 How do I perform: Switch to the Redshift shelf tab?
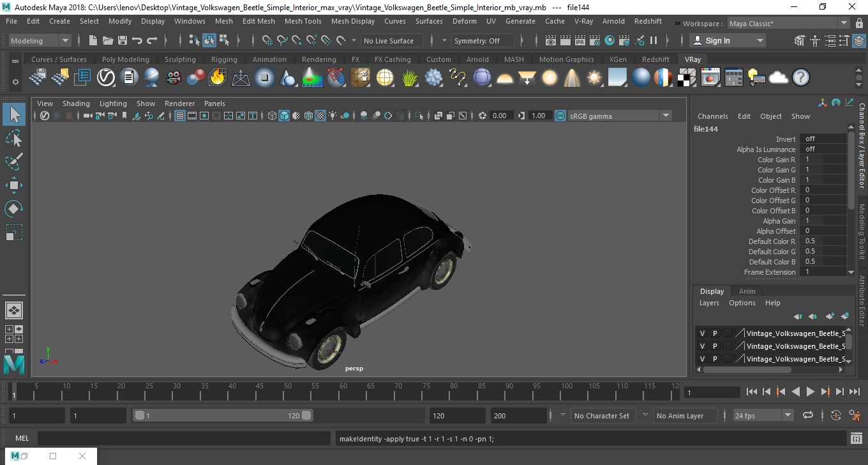tap(655, 59)
